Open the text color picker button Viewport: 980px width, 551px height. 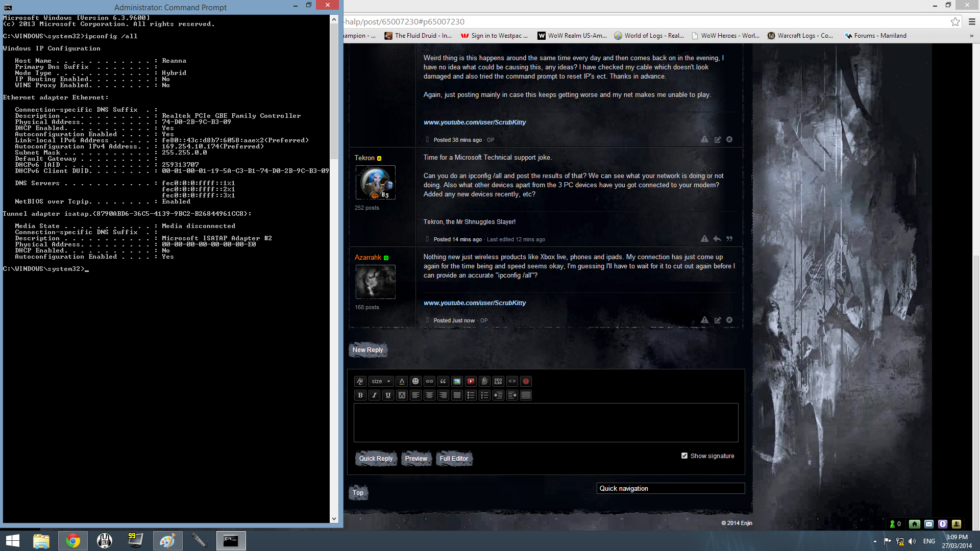click(x=402, y=381)
